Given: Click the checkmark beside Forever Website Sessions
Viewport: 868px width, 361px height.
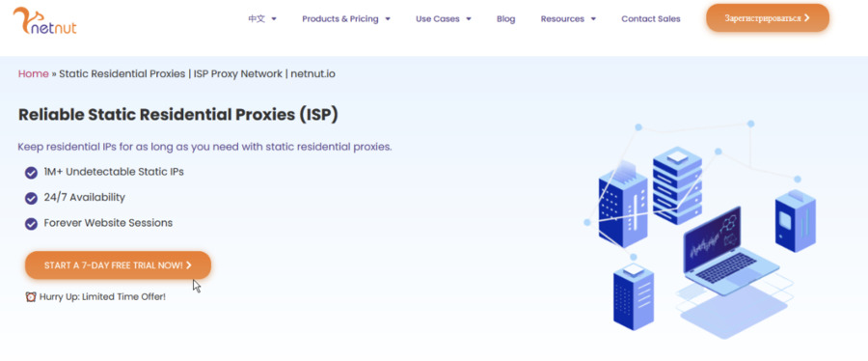Looking at the screenshot, I should pos(31,224).
